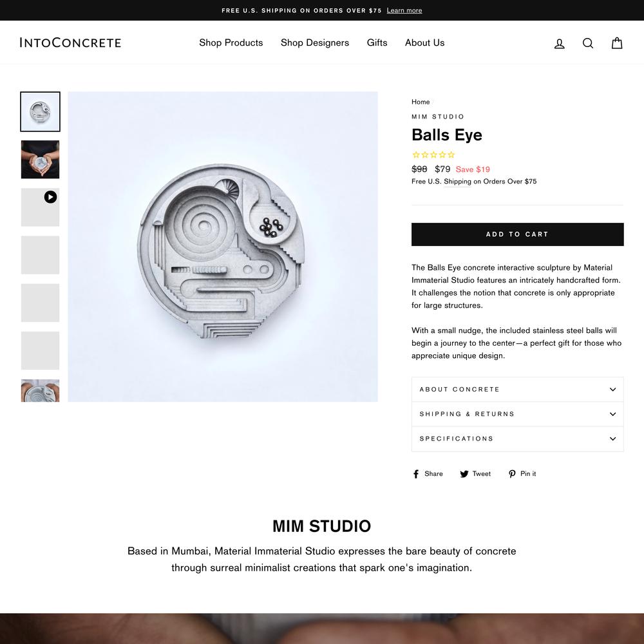Expand Shipping & Returns accordion
Image resolution: width=644 pixels, height=644 pixels.
pyautogui.click(x=518, y=414)
